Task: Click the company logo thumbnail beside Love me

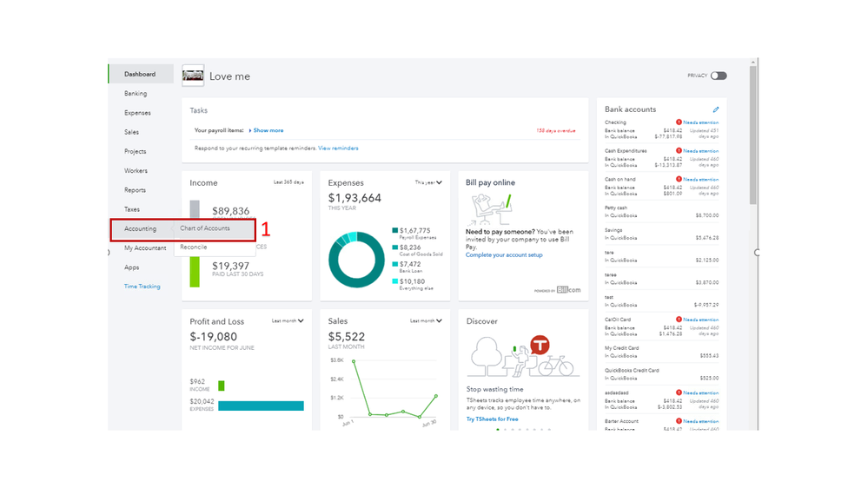Action: 193,76
